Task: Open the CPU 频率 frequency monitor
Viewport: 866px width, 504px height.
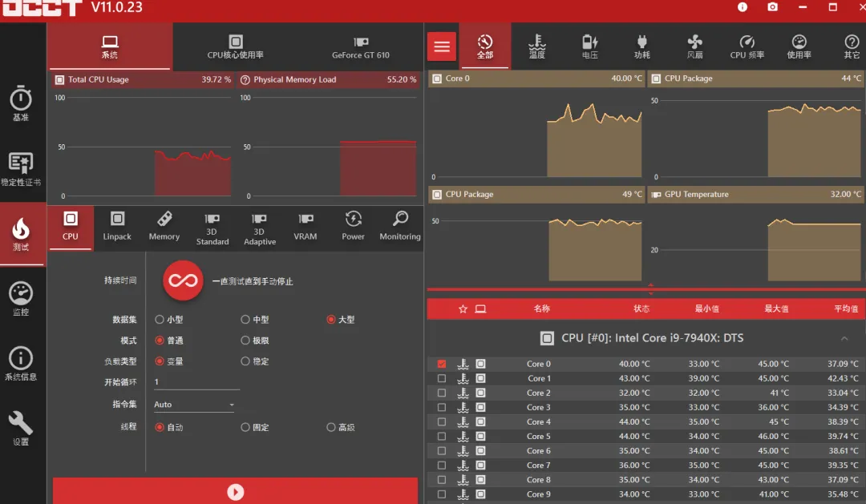Action: point(746,46)
